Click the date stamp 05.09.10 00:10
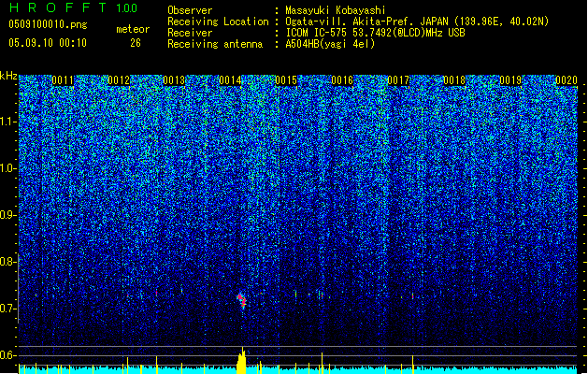The width and height of the screenshot is (588, 374). (x=48, y=43)
